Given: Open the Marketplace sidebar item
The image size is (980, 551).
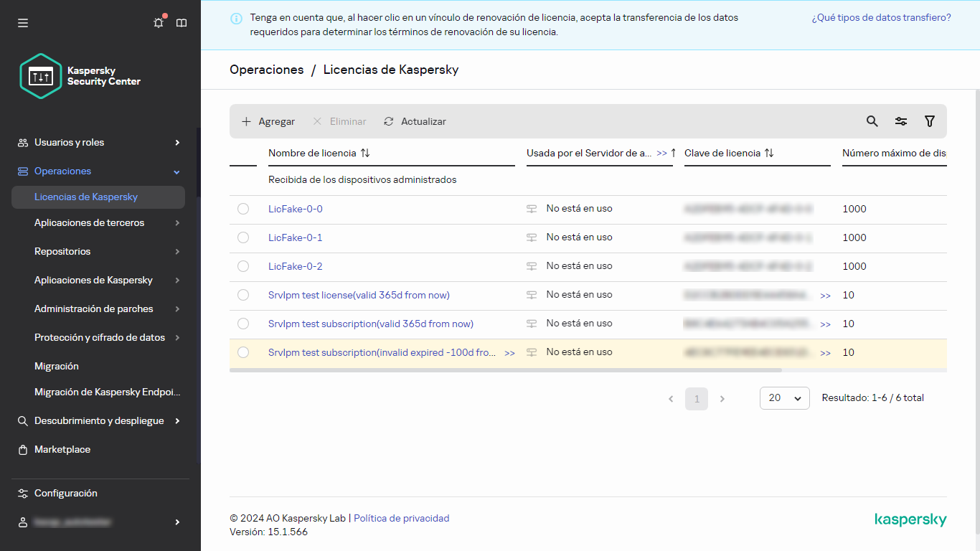Looking at the screenshot, I should [62, 449].
